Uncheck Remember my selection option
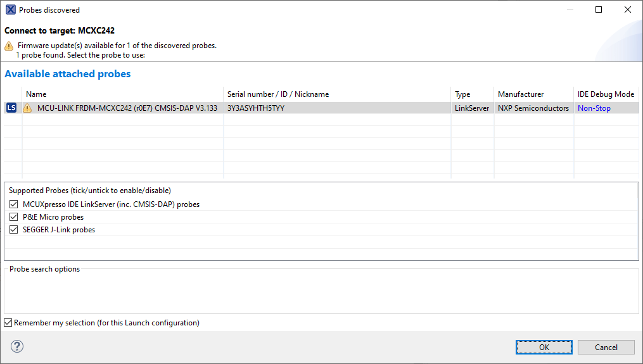The height and width of the screenshot is (364, 643). pos(8,323)
